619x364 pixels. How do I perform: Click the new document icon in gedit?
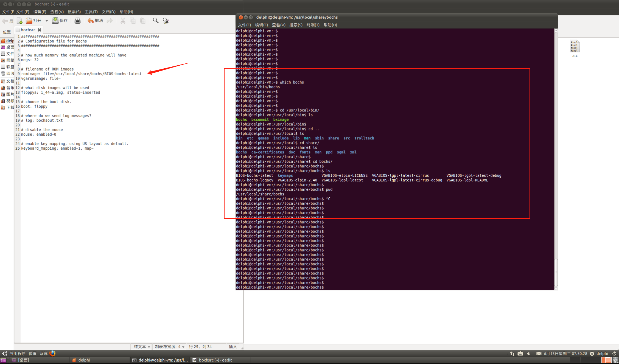click(19, 21)
